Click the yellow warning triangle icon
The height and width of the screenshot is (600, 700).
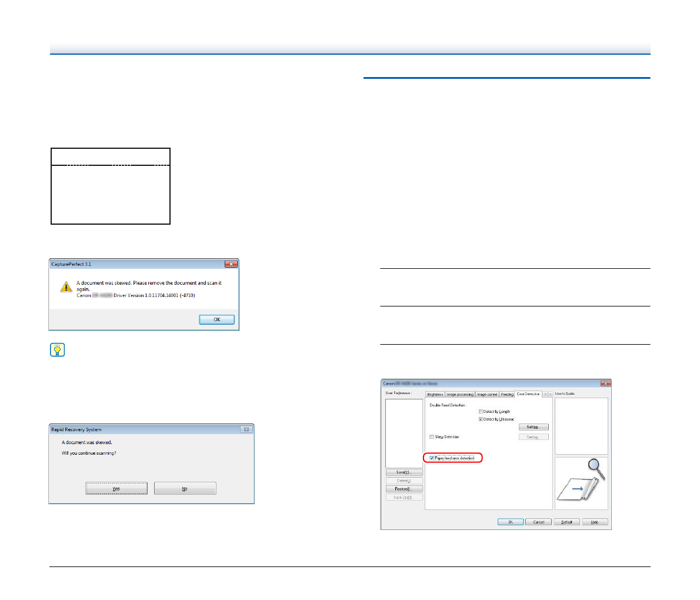tap(66, 287)
